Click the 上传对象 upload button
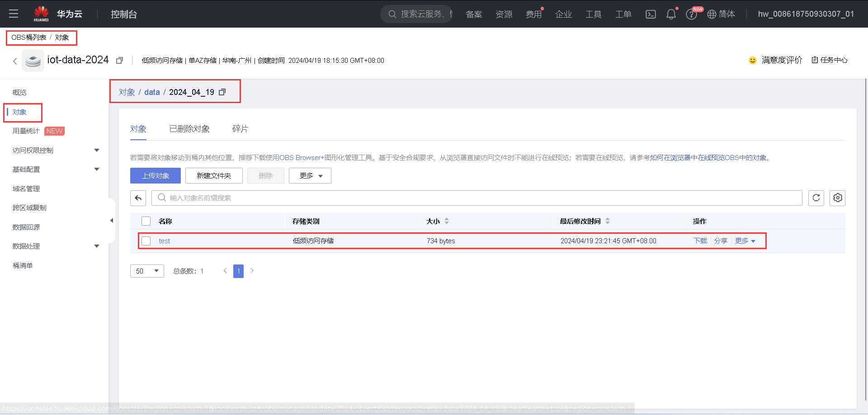Image resolution: width=868 pixels, height=415 pixels. pos(155,175)
